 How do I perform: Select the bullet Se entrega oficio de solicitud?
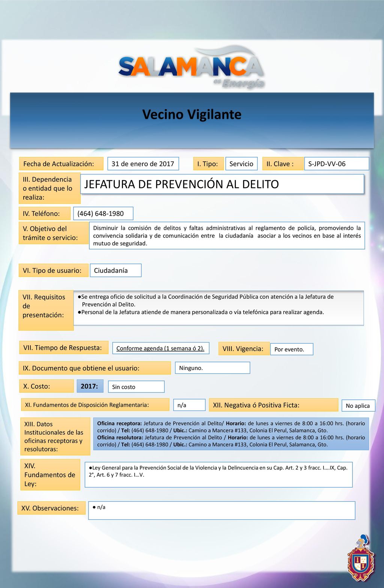(x=205, y=300)
